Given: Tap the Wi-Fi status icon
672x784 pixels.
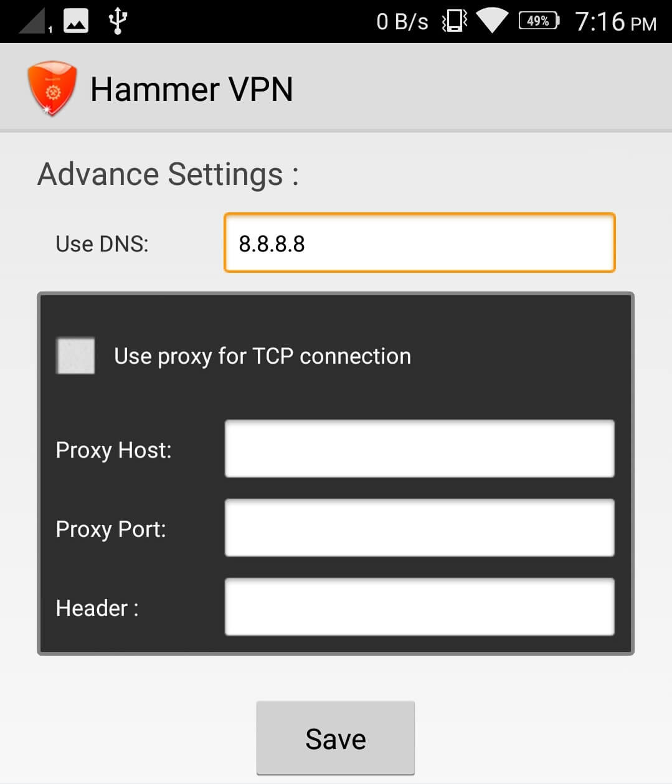Looking at the screenshot, I should (492, 21).
